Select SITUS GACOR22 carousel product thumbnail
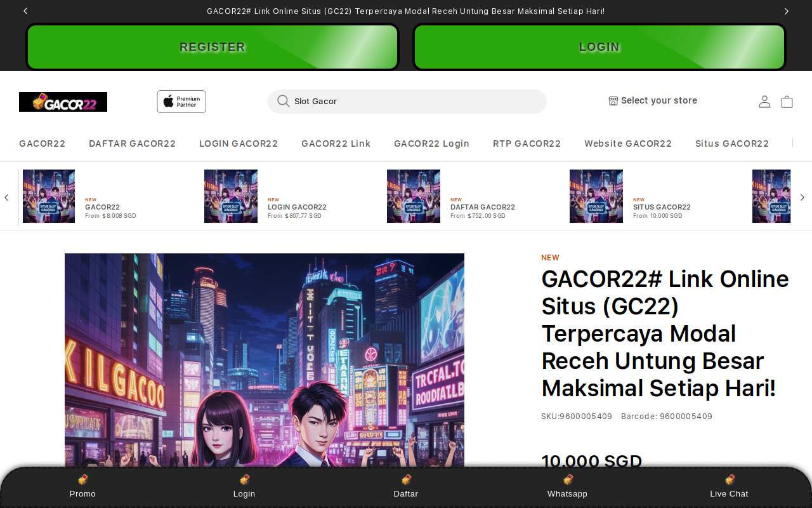Image resolution: width=812 pixels, height=508 pixels. (x=596, y=196)
